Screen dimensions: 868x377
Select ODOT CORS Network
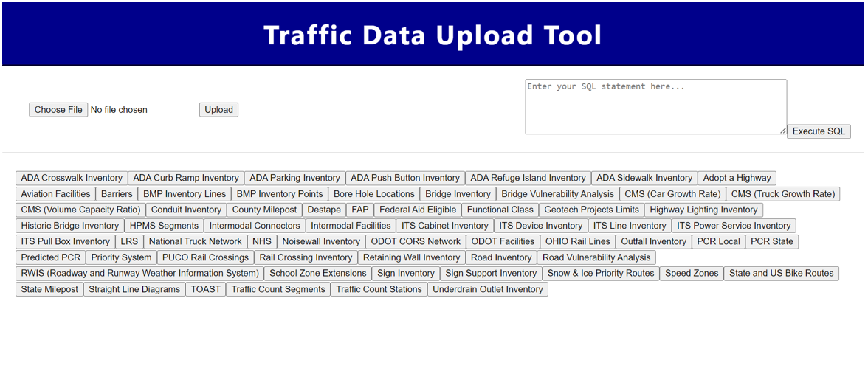[416, 242]
